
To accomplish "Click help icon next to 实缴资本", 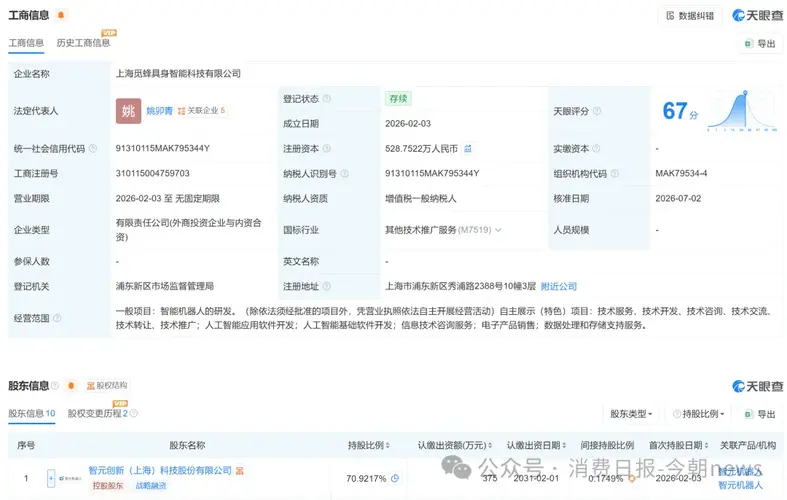I will (x=596, y=149).
